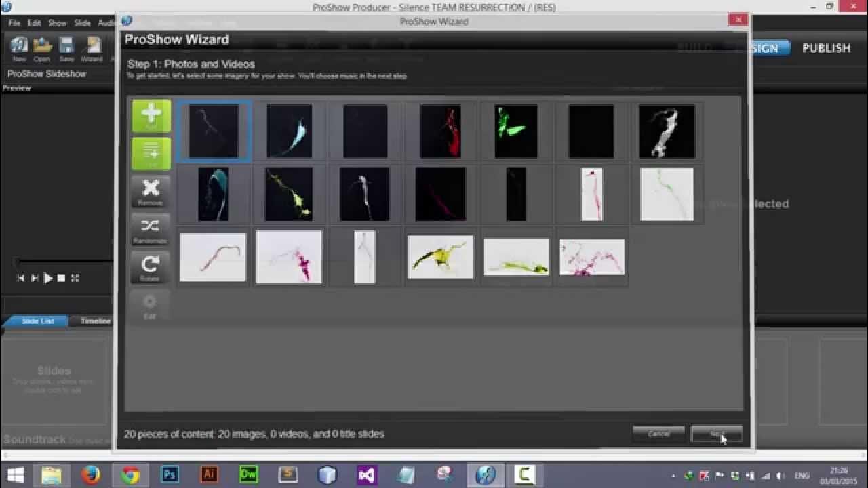Launch Illustrator from the taskbar
This screenshot has width=868, height=488.
[209, 475]
